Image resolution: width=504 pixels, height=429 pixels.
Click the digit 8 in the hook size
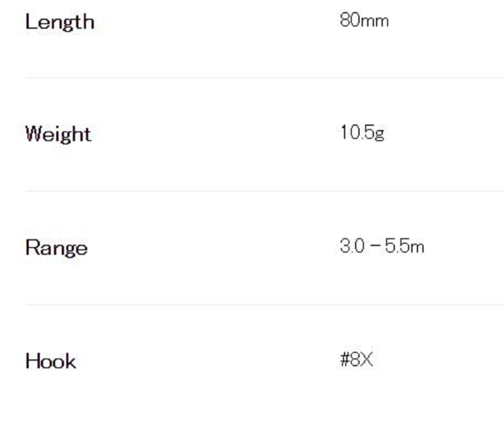(x=354, y=359)
